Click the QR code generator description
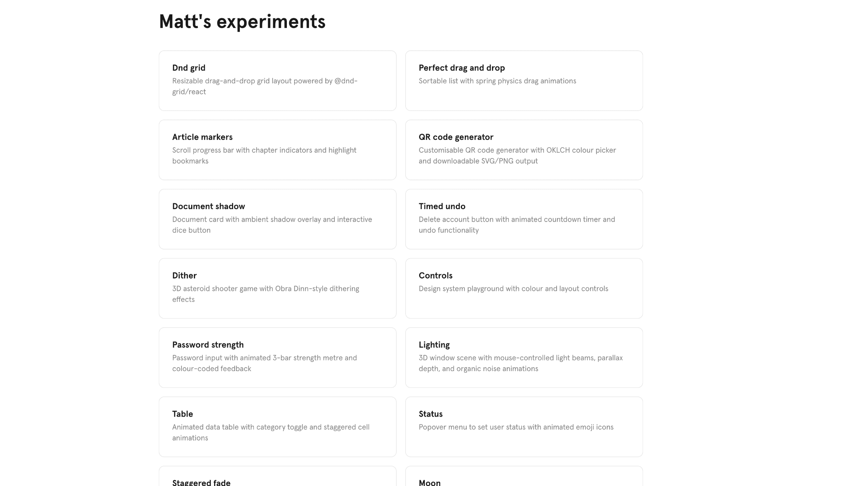The width and height of the screenshot is (868, 486). pyautogui.click(x=517, y=155)
